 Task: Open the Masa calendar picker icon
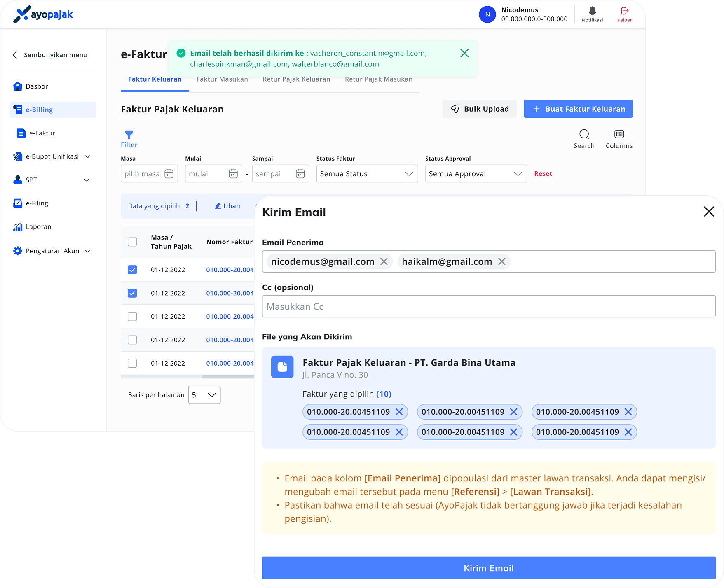point(169,174)
